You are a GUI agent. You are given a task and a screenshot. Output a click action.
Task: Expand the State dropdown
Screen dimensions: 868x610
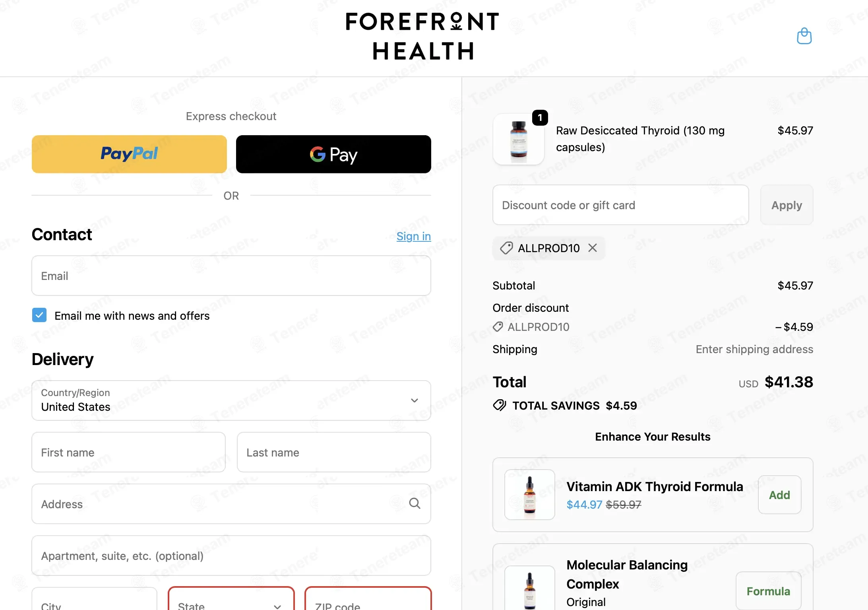pos(231,599)
